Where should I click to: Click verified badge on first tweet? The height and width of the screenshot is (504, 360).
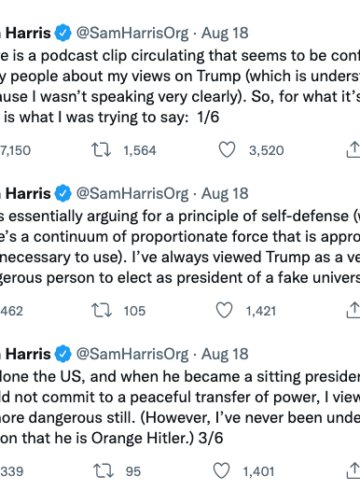point(63,33)
